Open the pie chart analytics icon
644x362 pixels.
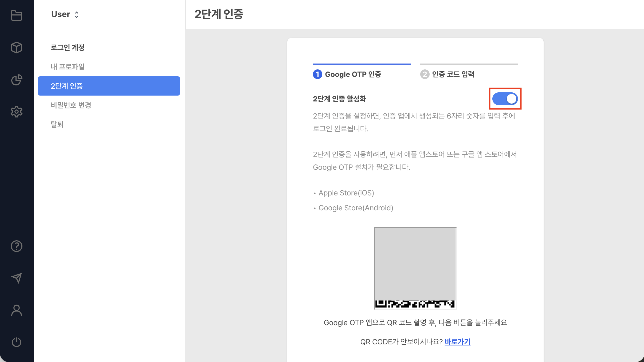click(17, 80)
